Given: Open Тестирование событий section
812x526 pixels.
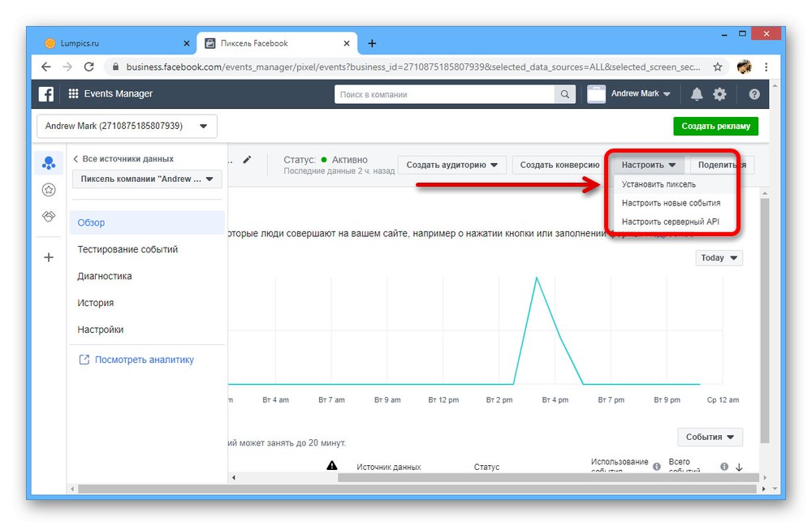Looking at the screenshot, I should pos(127,249).
